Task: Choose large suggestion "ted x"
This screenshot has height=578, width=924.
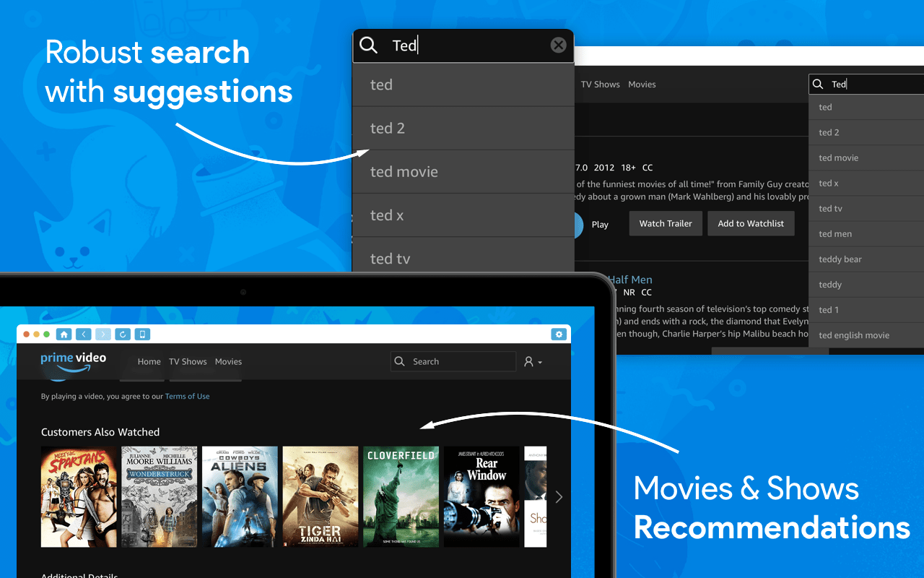Action: 463,215
